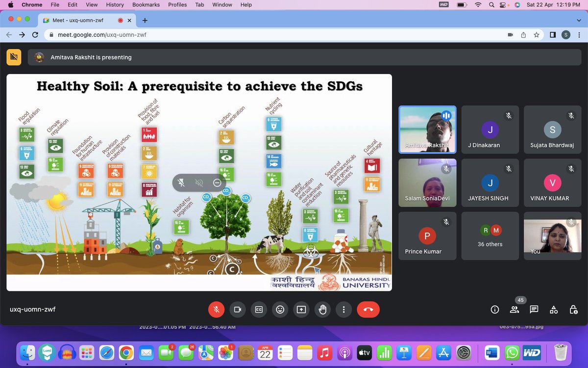Expand the '36 others' participants tile
The height and width of the screenshot is (368, 588).
490,236
